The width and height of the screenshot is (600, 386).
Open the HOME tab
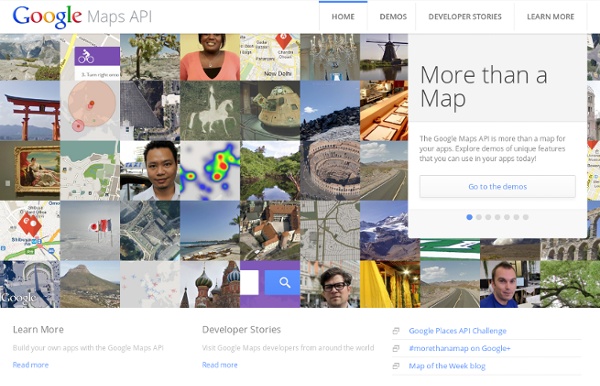(x=343, y=16)
